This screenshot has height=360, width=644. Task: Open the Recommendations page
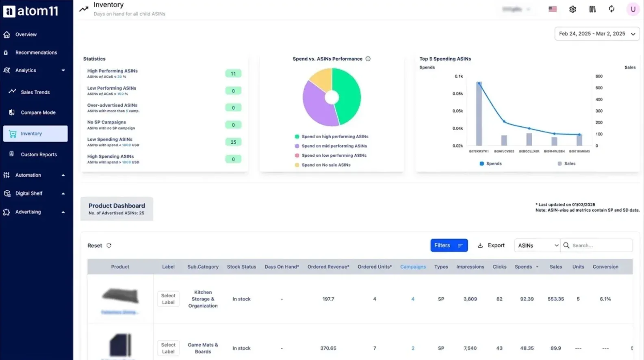point(36,52)
